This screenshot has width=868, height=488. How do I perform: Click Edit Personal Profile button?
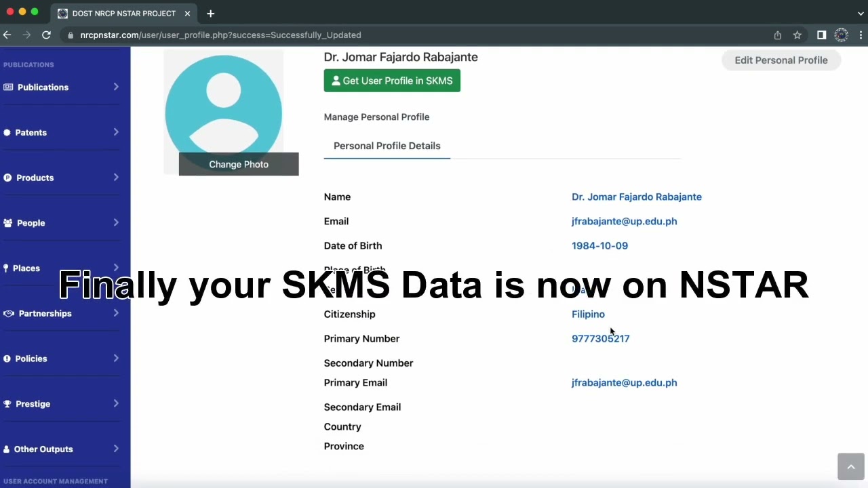tap(781, 60)
